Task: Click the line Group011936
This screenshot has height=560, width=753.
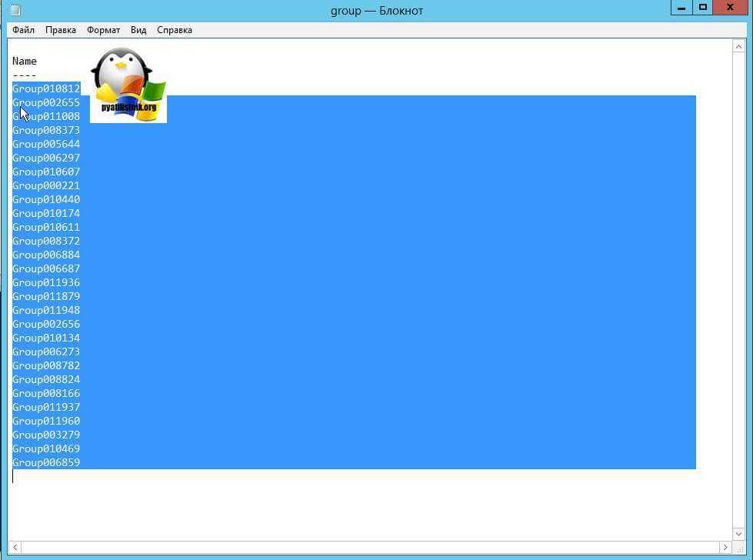Action: click(x=46, y=282)
